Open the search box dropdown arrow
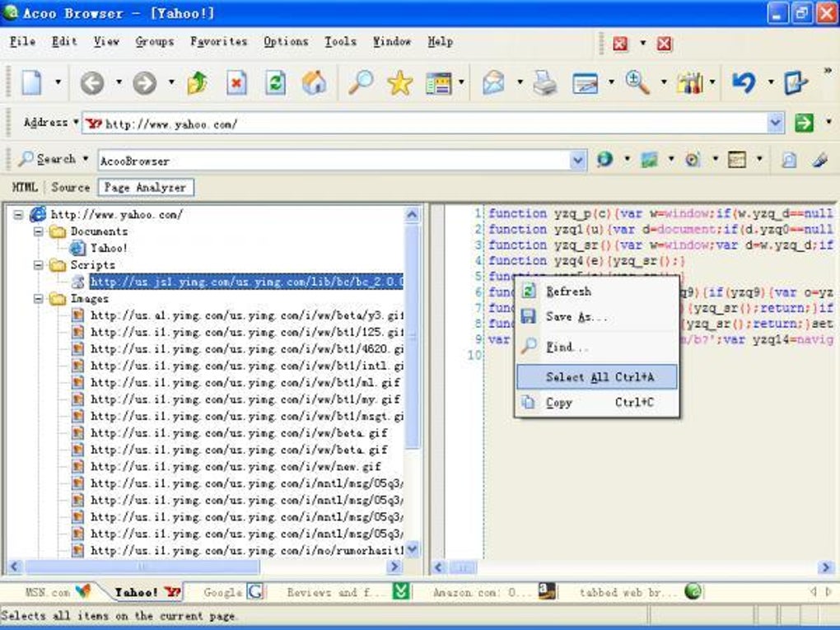The image size is (840, 630). (577, 160)
